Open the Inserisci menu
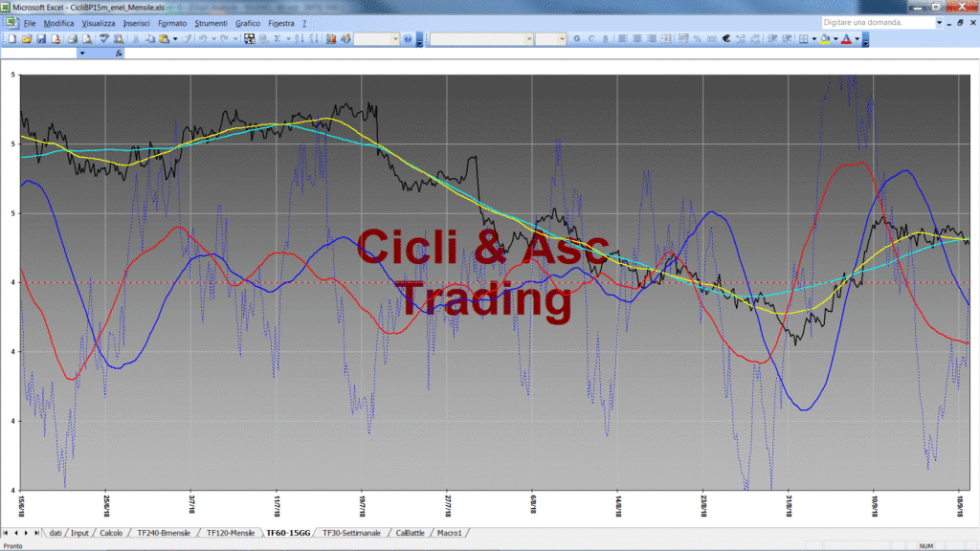The height and width of the screenshot is (551, 980). click(136, 23)
